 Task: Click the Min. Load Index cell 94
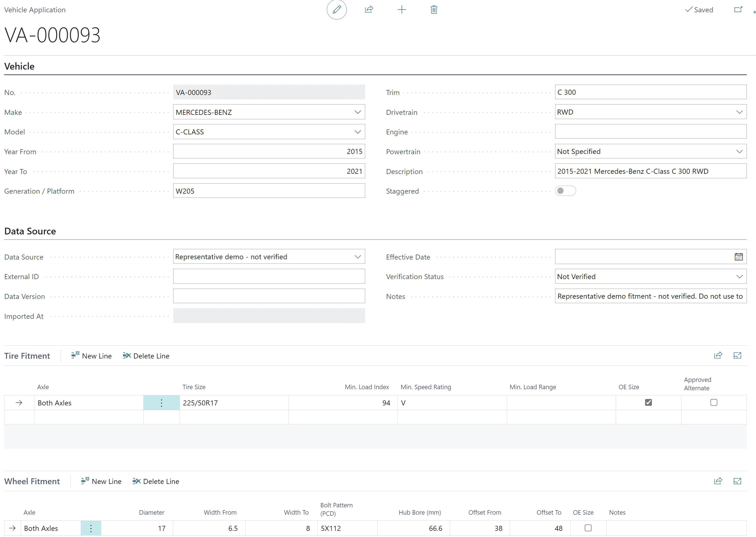343,403
